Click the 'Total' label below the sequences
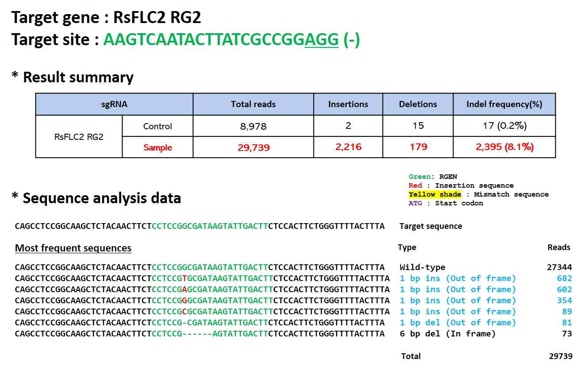Image resolution: width=588 pixels, height=367 pixels. [411, 356]
